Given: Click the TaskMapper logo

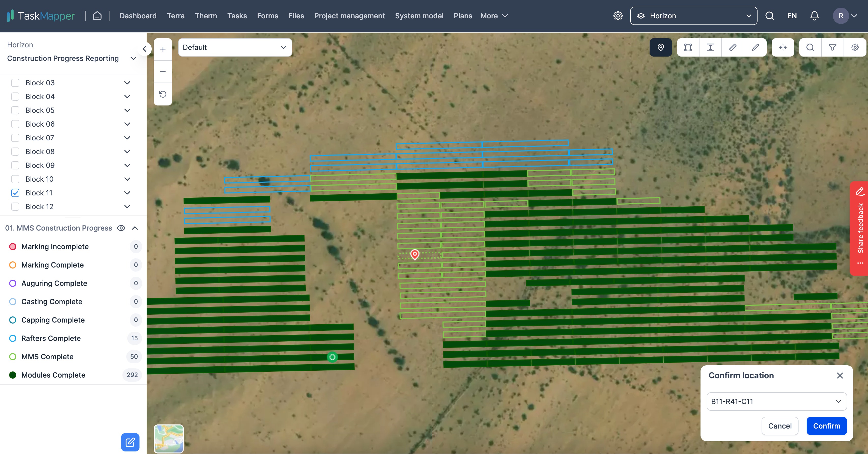Looking at the screenshot, I should (41, 16).
